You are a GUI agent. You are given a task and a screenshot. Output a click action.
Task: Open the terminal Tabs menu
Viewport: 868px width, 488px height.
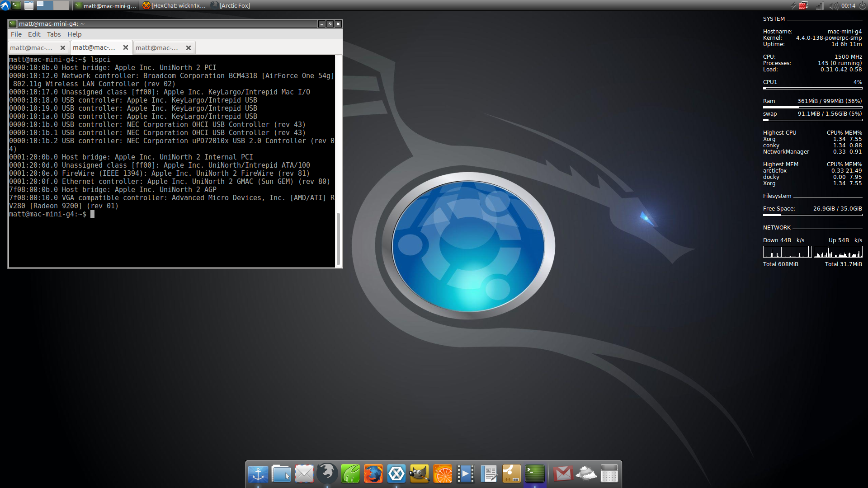[x=54, y=34]
